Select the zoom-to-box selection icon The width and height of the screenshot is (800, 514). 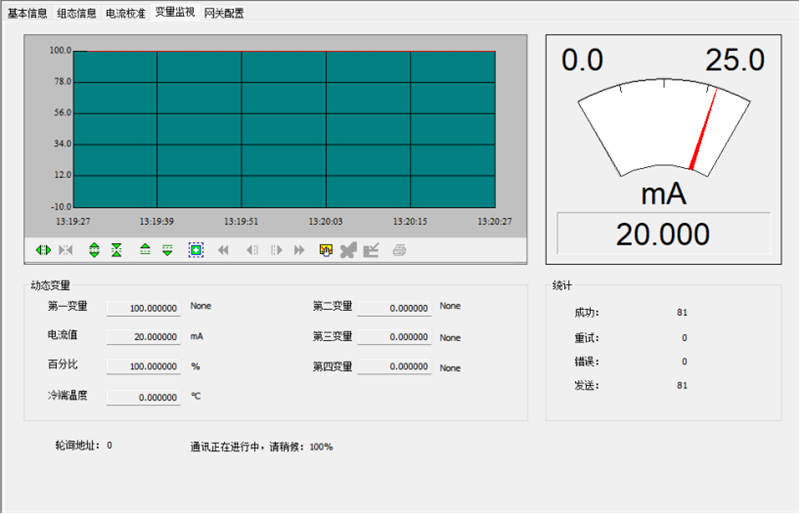coord(196,250)
